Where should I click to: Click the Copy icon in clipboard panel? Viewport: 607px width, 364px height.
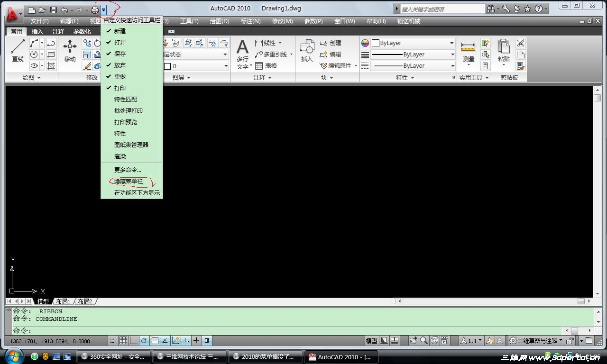(521, 55)
